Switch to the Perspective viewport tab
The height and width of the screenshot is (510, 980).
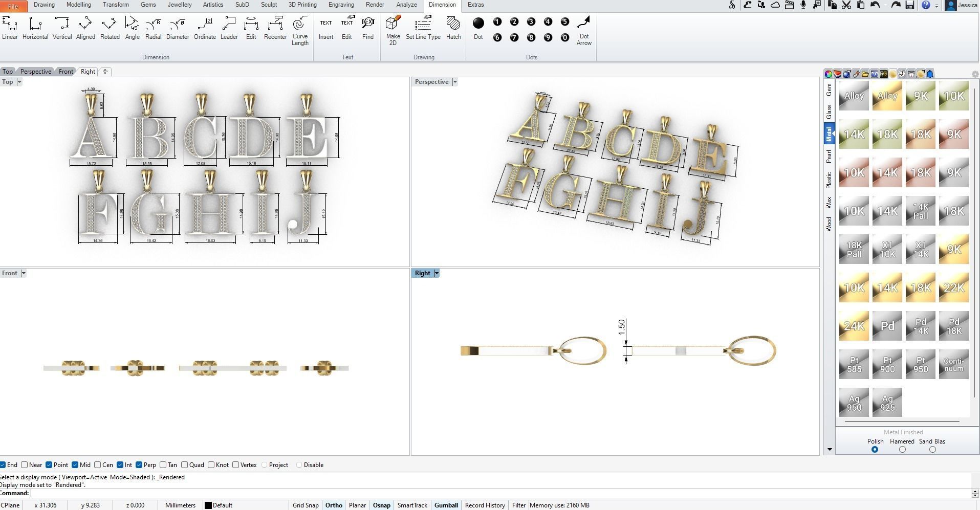pos(36,72)
